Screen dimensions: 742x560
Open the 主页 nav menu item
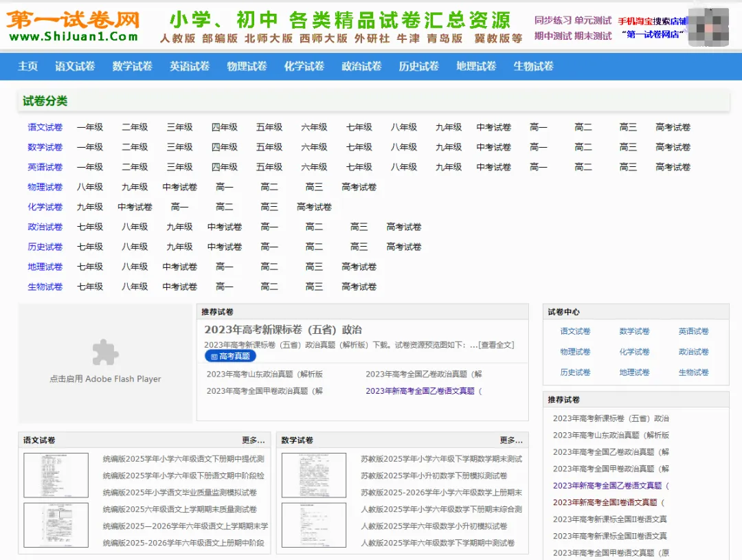tap(28, 66)
